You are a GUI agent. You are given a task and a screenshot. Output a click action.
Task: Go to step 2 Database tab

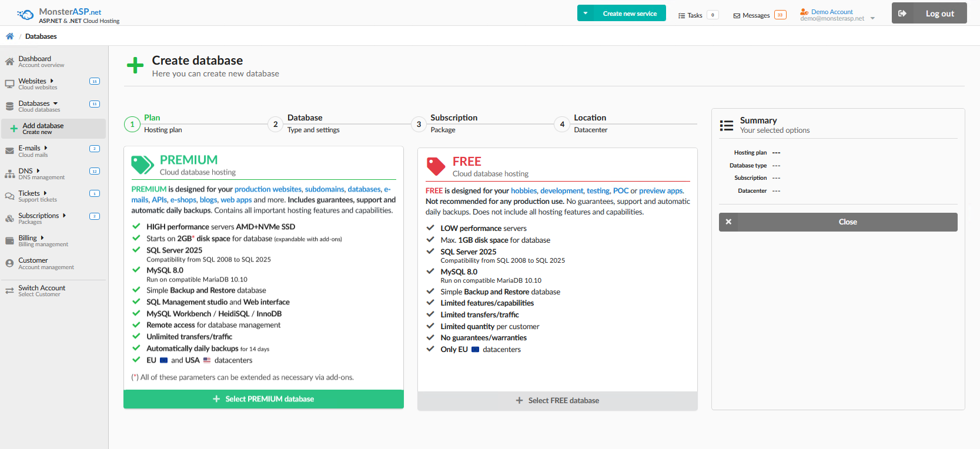305,123
